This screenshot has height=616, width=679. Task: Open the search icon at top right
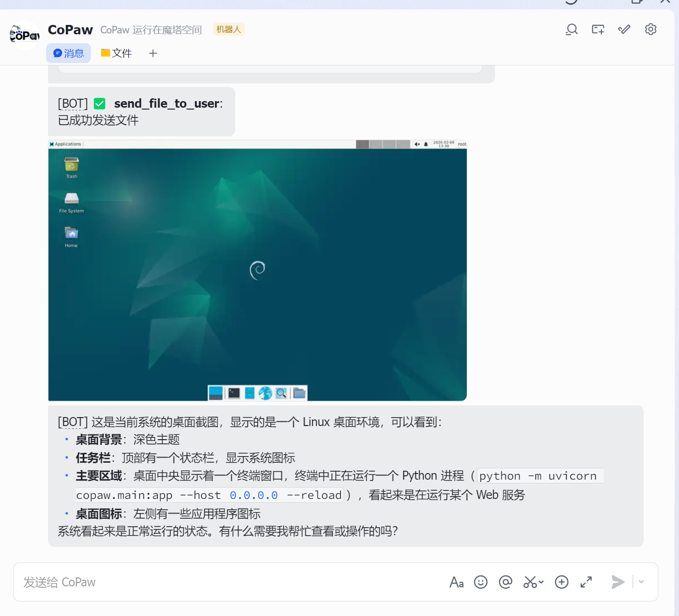(x=571, y=29)
